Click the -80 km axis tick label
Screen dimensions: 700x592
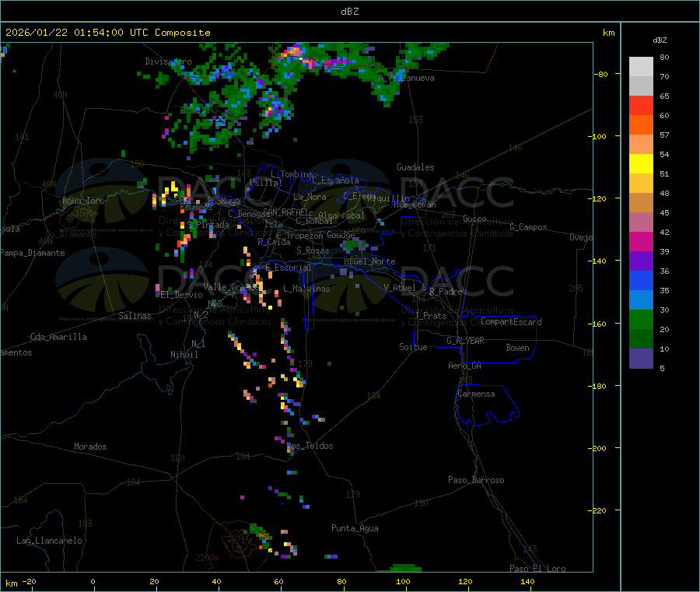[x=601, y=74]
